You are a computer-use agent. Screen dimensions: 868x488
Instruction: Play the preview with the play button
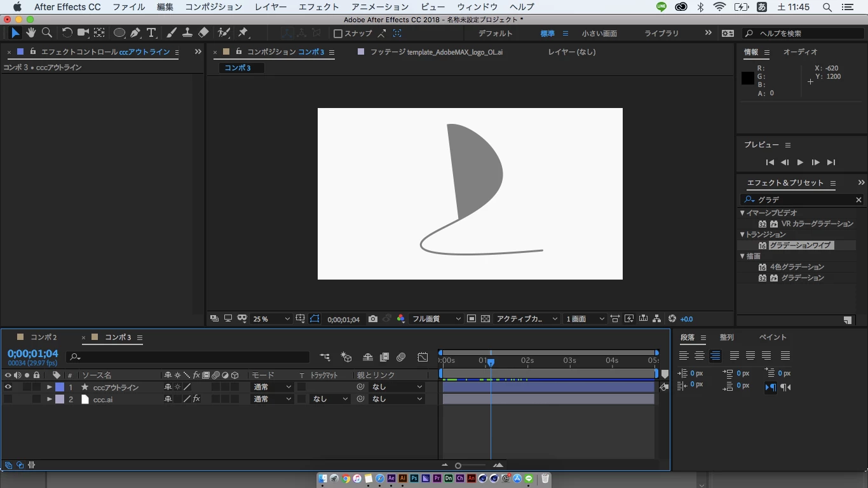pyautogui.click(x=800, y=163)
